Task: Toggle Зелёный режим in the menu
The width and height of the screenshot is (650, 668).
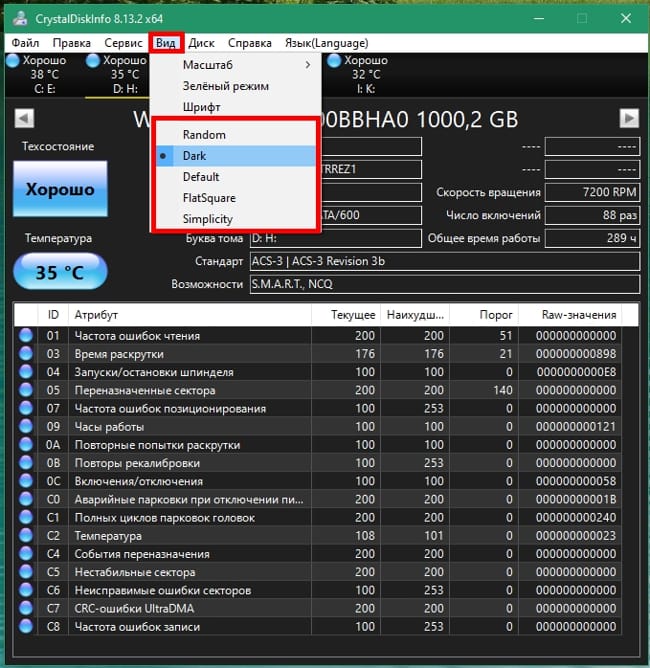Action: [x=236, y=86]
